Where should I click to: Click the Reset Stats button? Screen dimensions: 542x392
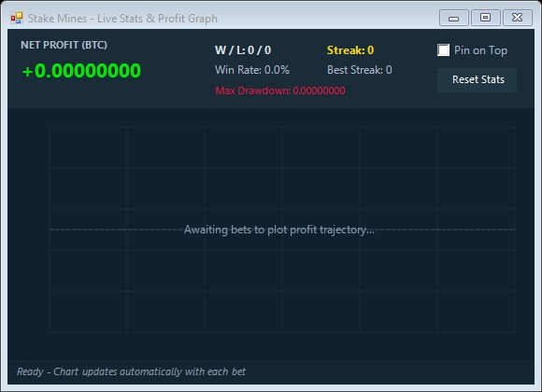click(478, 79)
